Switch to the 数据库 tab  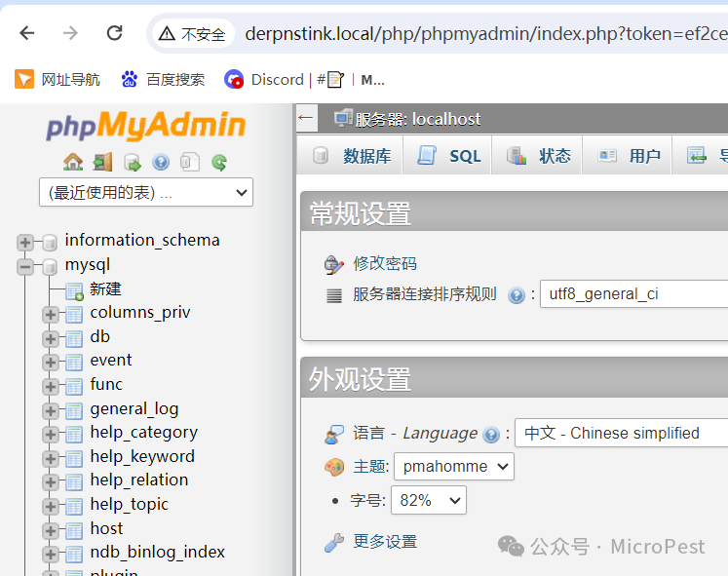pyautogui.click(x=352, y=156)
